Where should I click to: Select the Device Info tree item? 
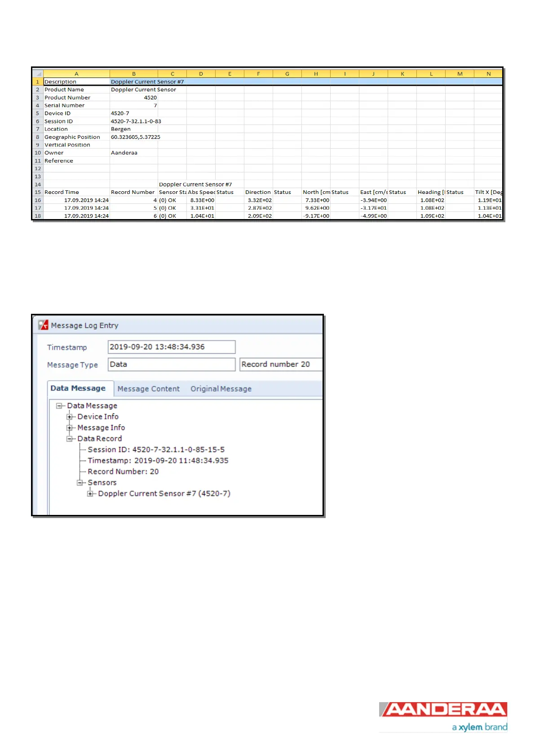pyautogui.click(x=98, y=417)
